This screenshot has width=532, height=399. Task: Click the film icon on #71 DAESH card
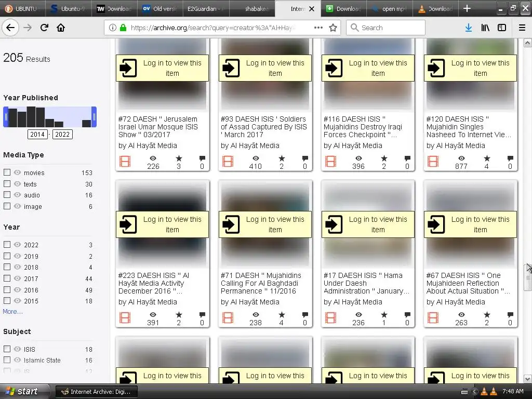tap(228, 317)
